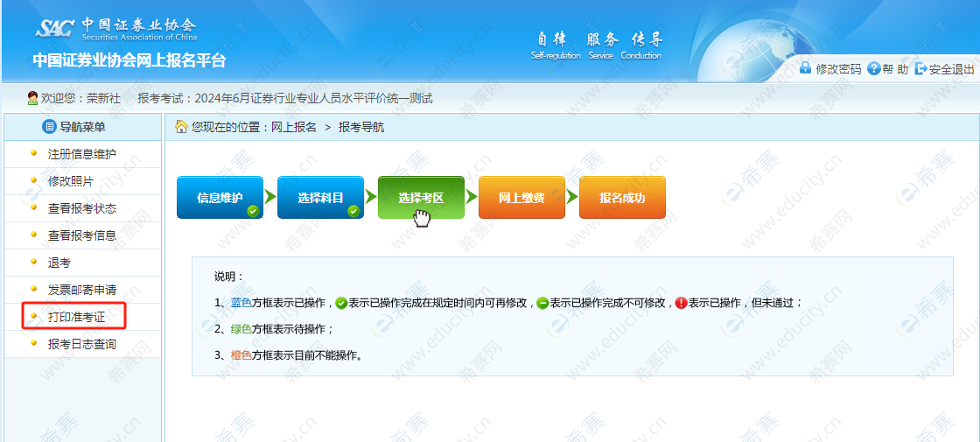Click the lock icon beside 修改密码
The image size is (980, 442).
pos(806,68)
